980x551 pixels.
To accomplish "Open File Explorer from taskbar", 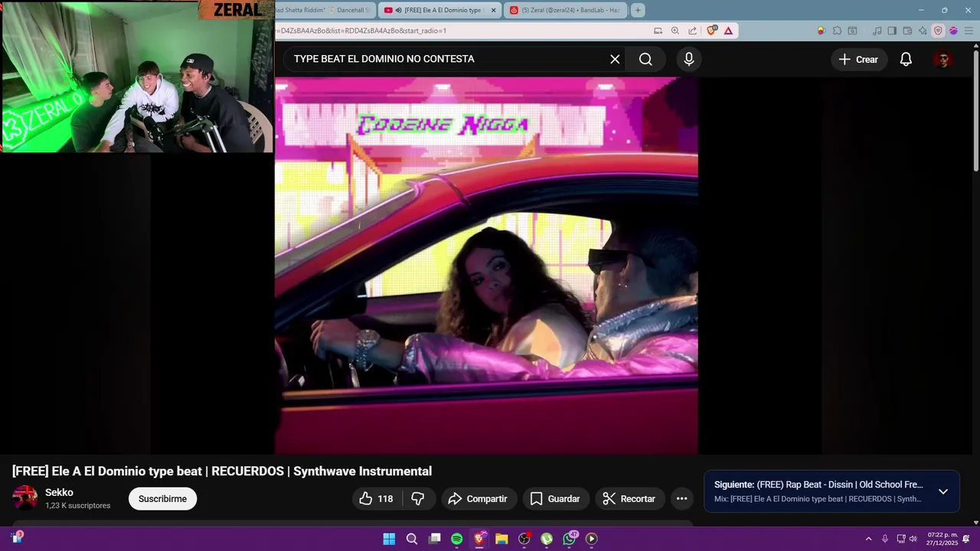I will 501,539.
